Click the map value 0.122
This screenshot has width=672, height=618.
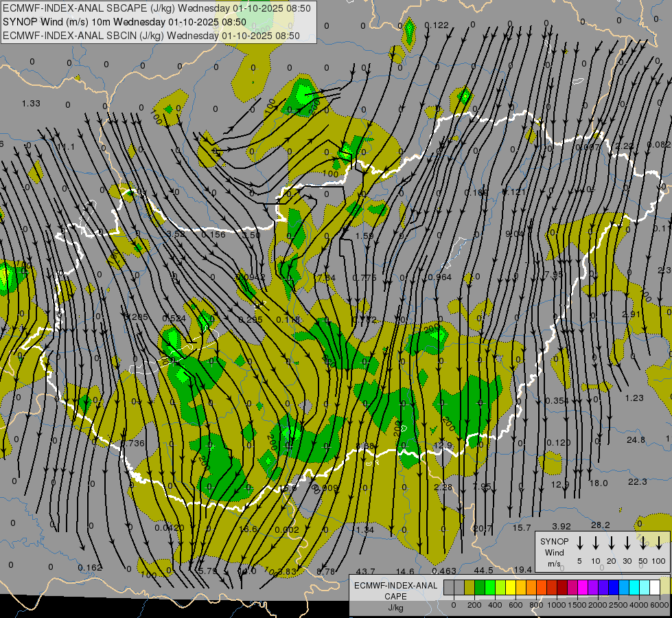437,25
